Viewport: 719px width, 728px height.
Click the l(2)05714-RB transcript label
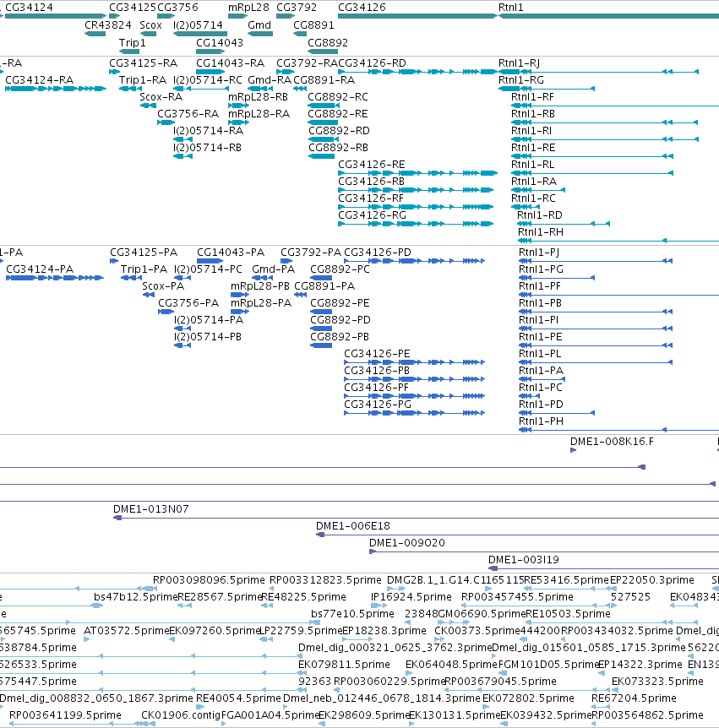tap(207, 148)
